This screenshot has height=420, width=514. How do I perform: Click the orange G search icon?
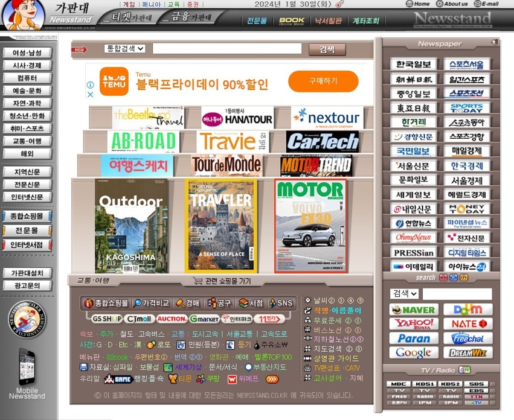click(464, 278)
